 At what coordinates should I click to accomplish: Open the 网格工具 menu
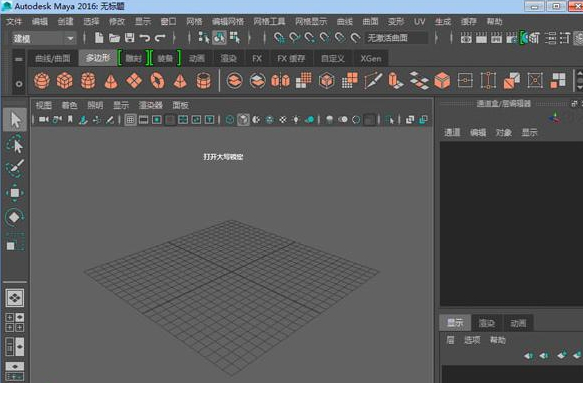point(269,22)
